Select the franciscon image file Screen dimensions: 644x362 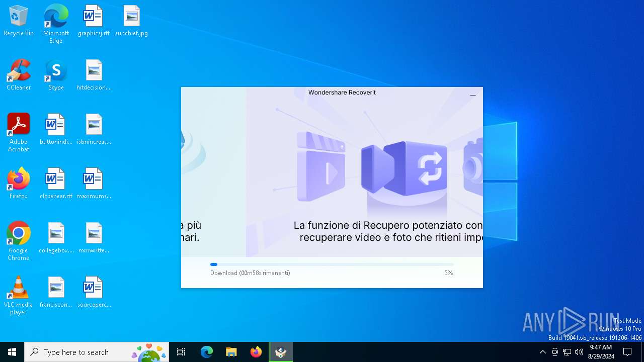pyautogui.click(x=56, y=293)
